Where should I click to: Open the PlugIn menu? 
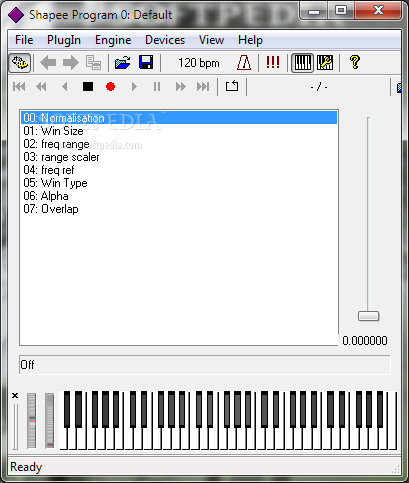point(64,40)
